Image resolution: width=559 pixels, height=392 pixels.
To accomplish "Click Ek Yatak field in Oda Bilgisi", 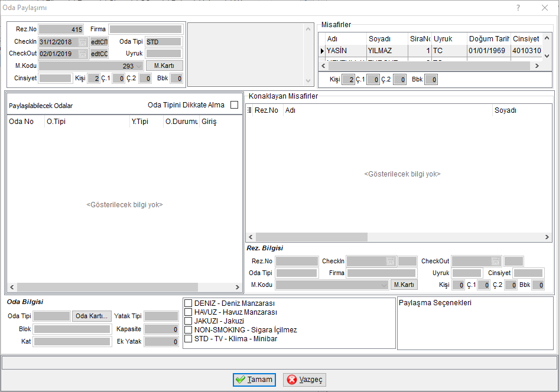I will click(161, 342).
